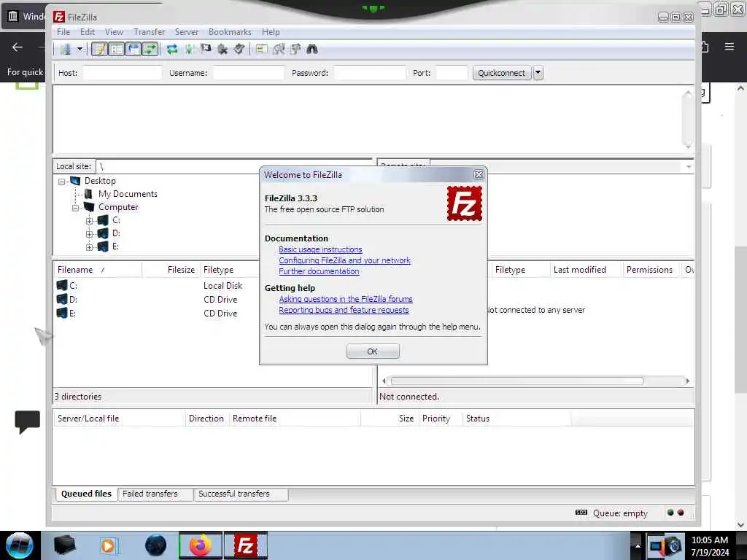Open the Basic usage instructions link
This screenshot has width=747, height=560.
tap(320, 249)
